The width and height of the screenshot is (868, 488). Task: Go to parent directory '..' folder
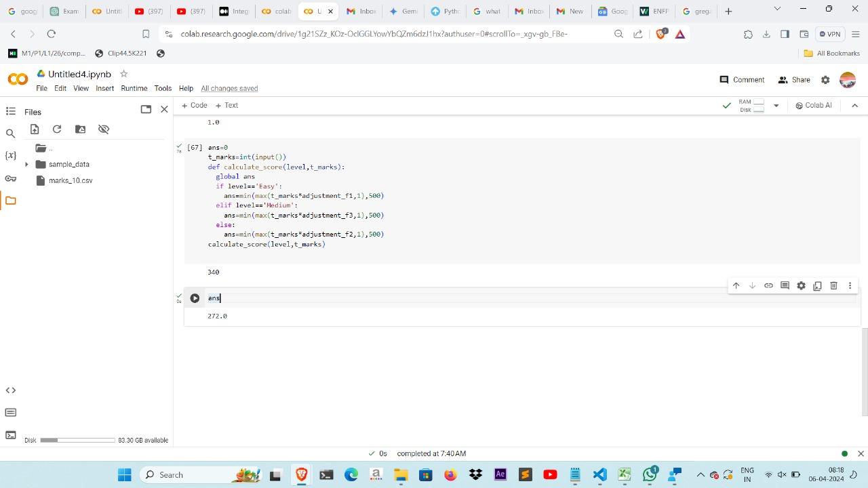pos(43,148)
